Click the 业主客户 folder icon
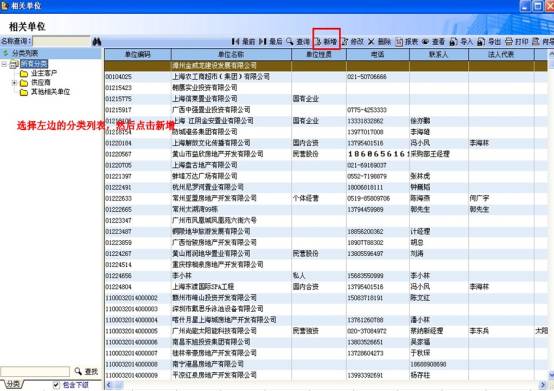The image size is (554, 391). tap(24, 73)
